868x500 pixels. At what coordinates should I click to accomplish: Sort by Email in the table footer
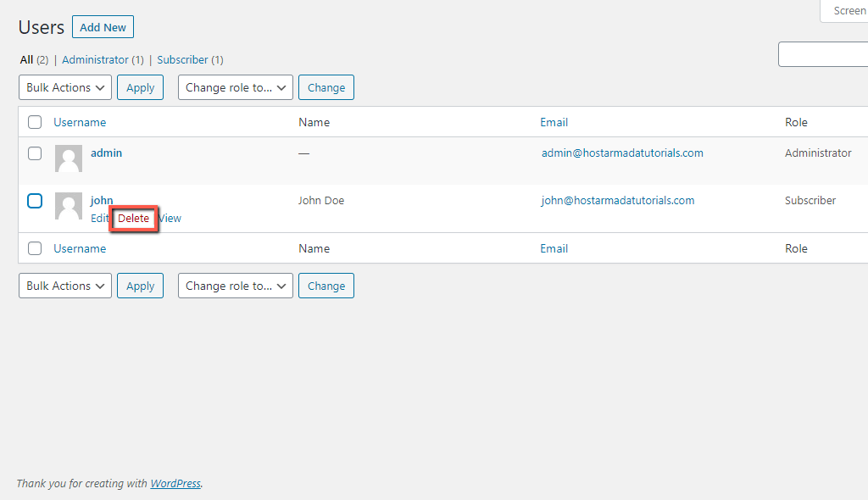tap(554, 248)
